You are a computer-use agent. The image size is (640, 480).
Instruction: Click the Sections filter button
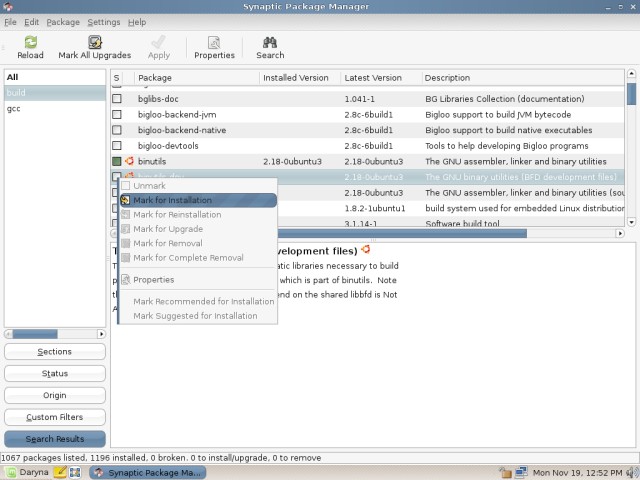tap(55, 351)
